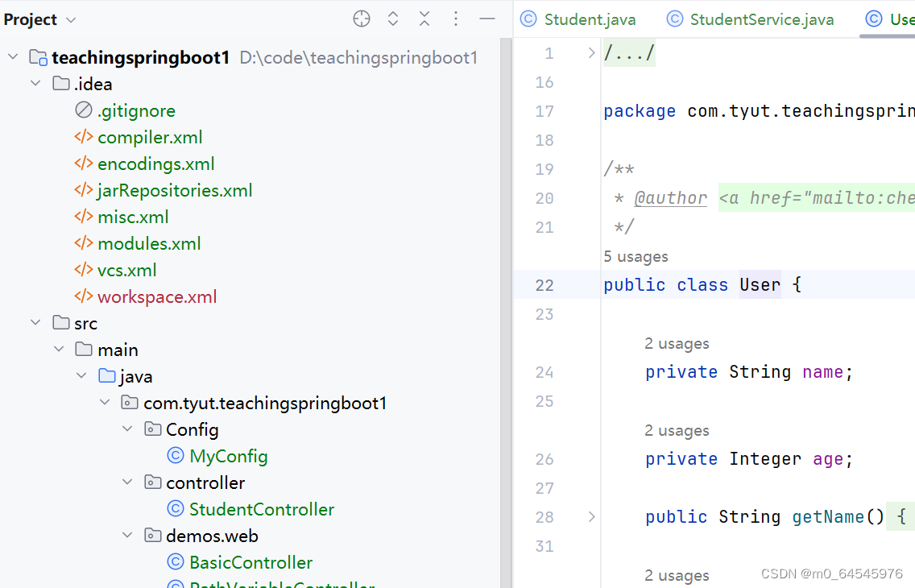
Task: Click the Expand All icon in Project toolbar
Action: tap(392, 19)
